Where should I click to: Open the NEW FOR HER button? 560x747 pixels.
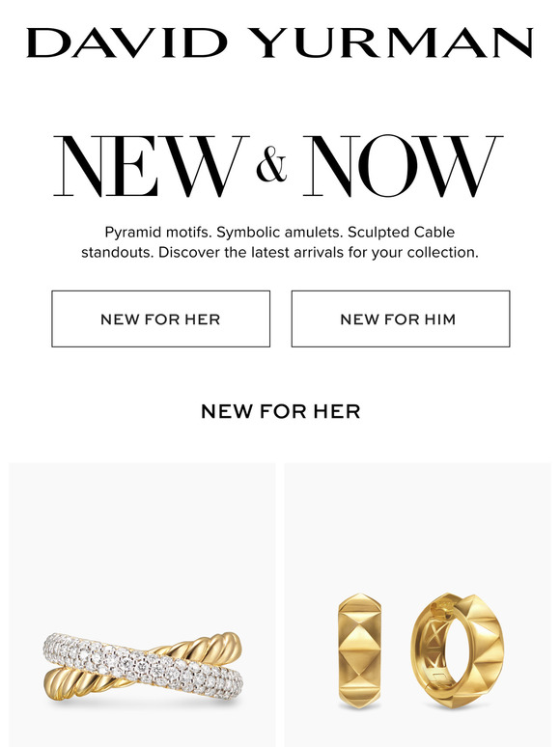coord(160,318)
